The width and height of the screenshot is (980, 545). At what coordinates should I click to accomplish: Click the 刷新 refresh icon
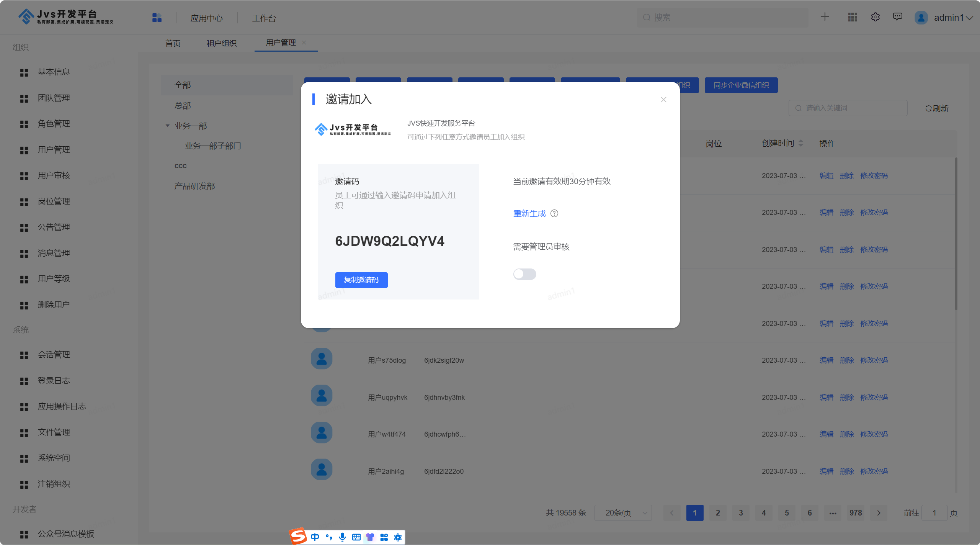(928, 109)
